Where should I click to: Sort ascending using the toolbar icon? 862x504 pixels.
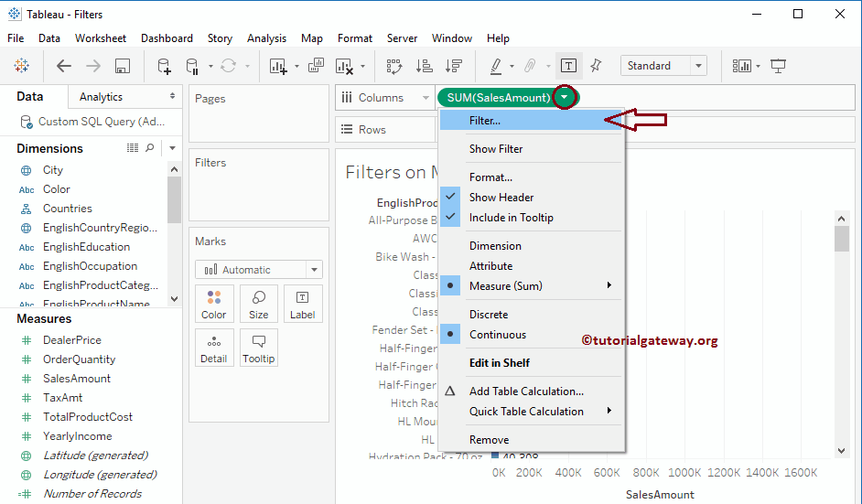pos(425,66)
